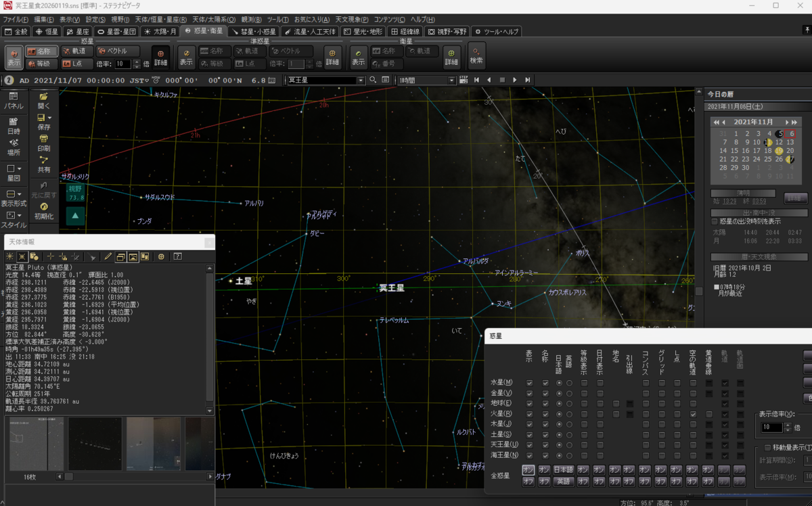Open the 天体/太陽系(O) menu

click(x=214, y=20)
